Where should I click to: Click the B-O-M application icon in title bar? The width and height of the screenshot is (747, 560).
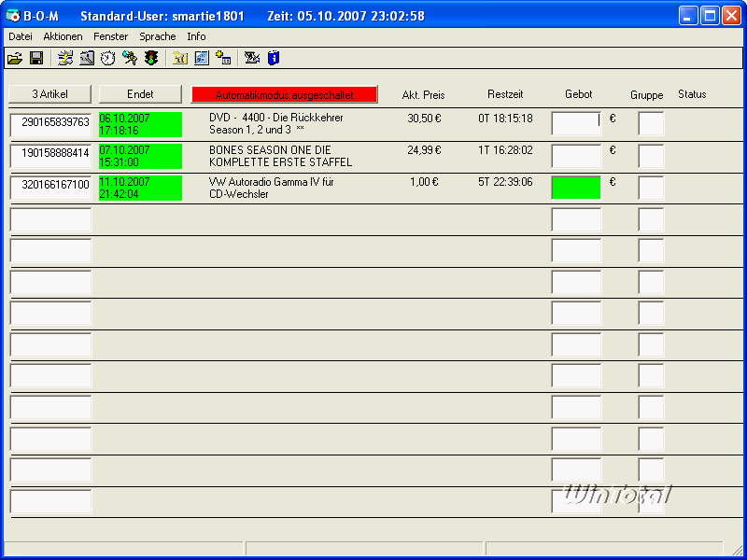tap(13, 16)
